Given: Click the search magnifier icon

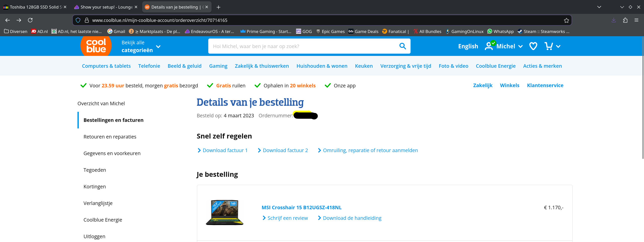Looking at the screenshot, I should 403,46.
